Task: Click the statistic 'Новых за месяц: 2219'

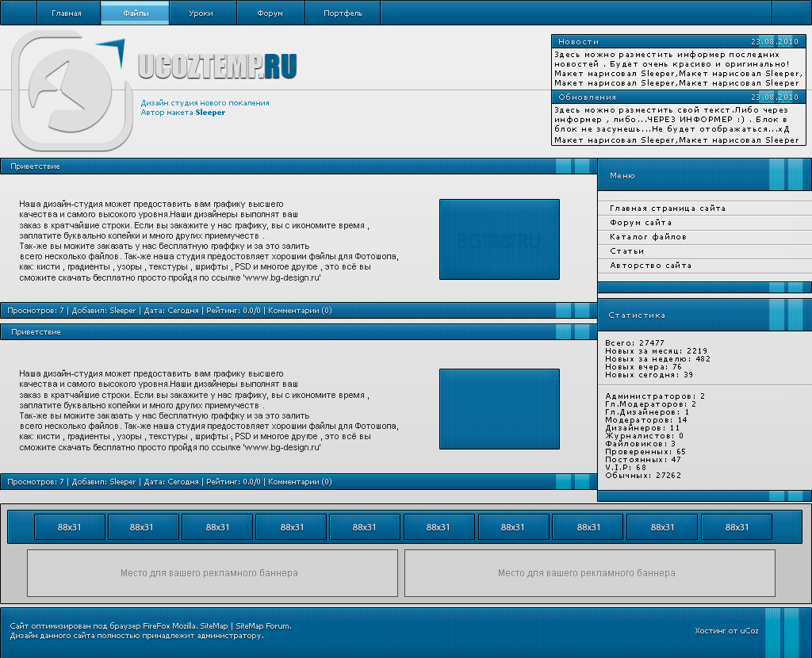Action: pos(656,351)
